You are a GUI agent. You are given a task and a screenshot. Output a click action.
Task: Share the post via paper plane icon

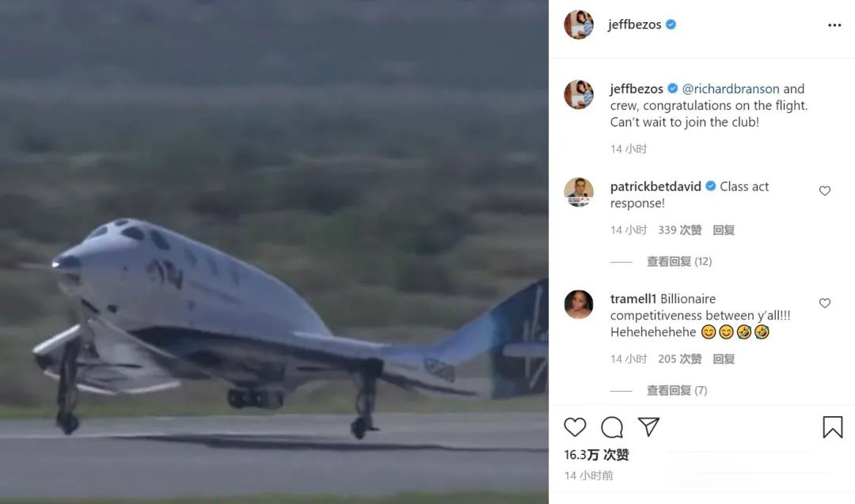(x=649, y=426)
